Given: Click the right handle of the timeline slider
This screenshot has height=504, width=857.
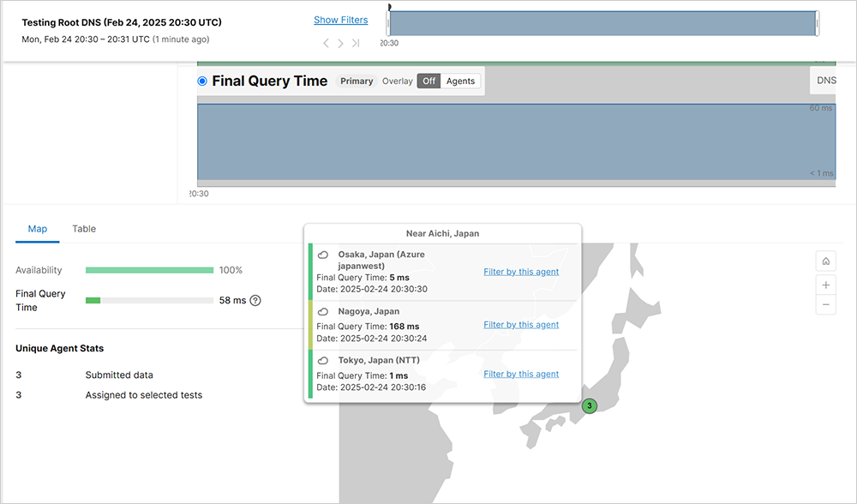Looking at the screenshot, I should coord(817,24).
